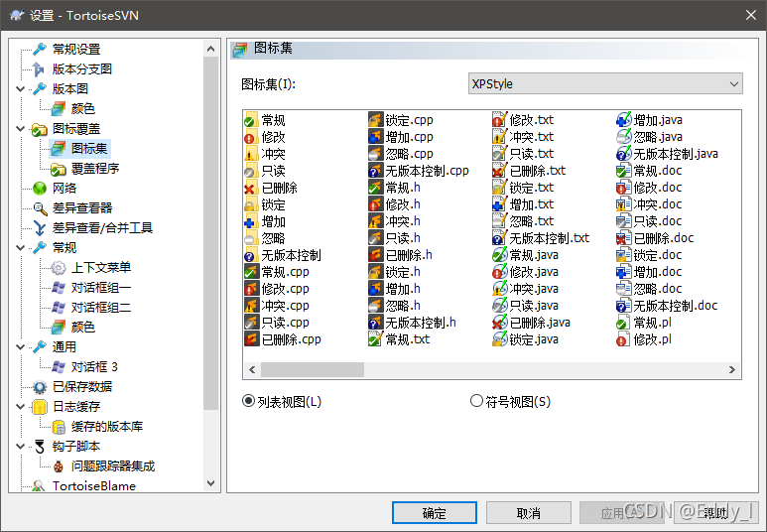This screenshot has height=532, width=767.
Task: Click the 已保存数据 gear icon
Action: [39, 387]
